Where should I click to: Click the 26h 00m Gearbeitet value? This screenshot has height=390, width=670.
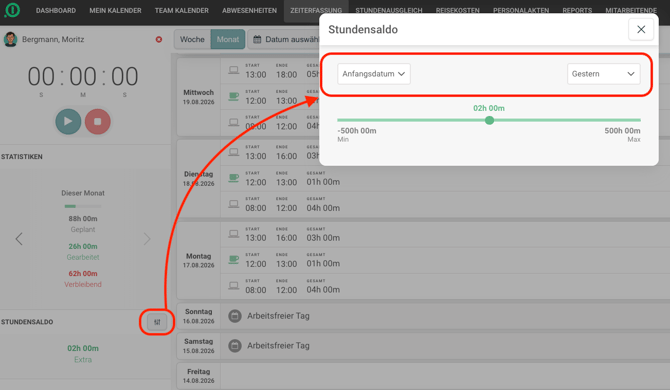click(83, 246)
